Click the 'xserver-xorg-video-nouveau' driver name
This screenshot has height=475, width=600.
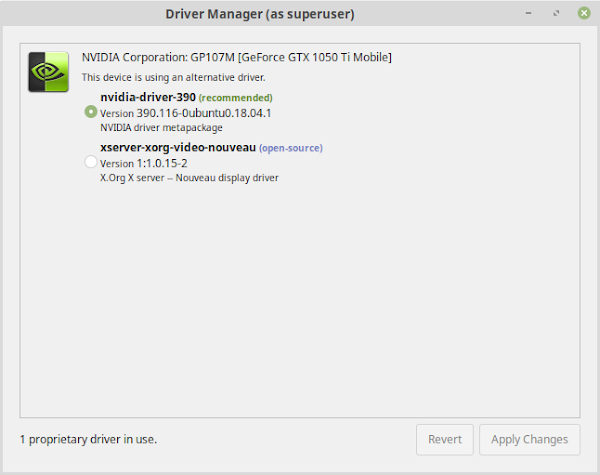(178, 148)
